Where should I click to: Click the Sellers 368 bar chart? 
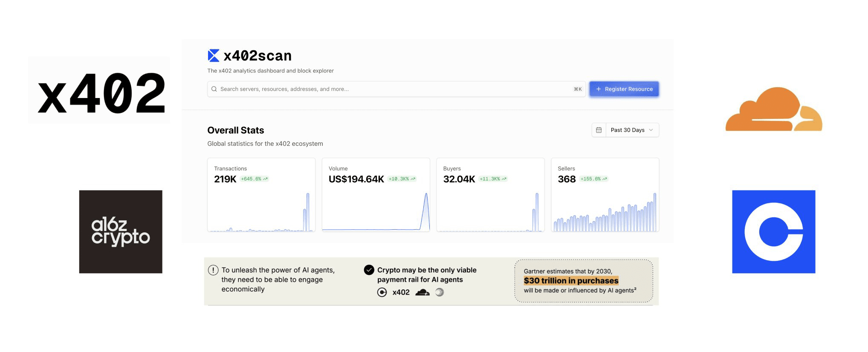605,213
